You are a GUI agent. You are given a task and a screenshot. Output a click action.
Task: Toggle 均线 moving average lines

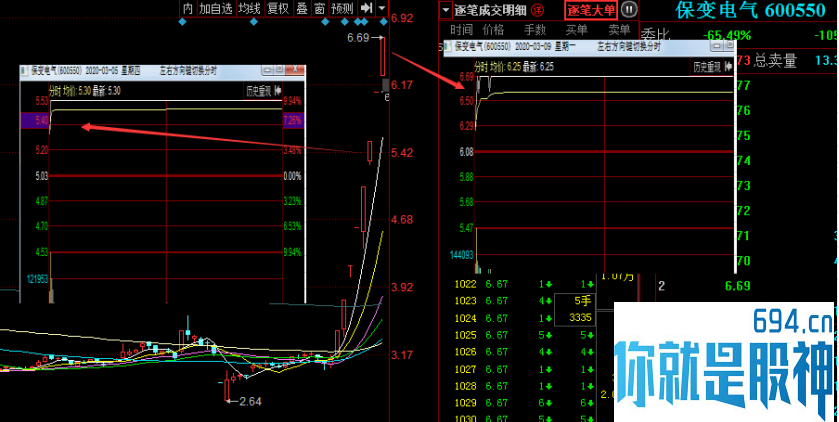(x=249, y=8)
